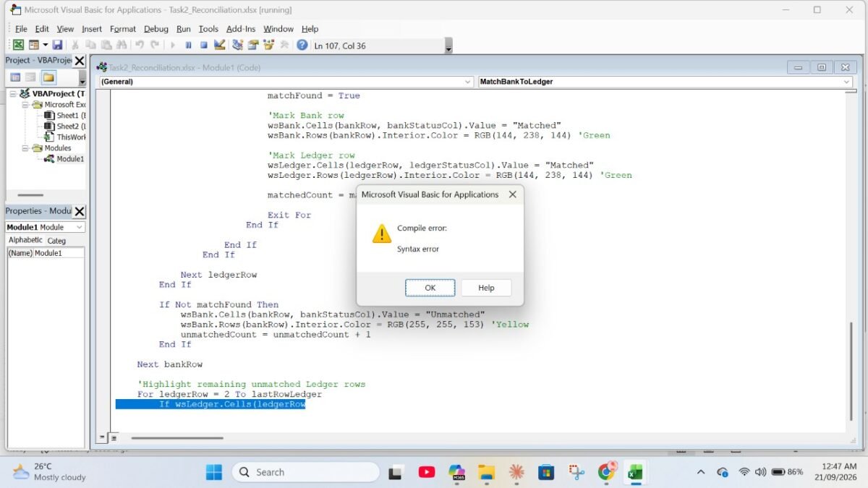Click View Object icon in Project panel
This screenshot has height=488, width=868.
[x=30, y=77]
